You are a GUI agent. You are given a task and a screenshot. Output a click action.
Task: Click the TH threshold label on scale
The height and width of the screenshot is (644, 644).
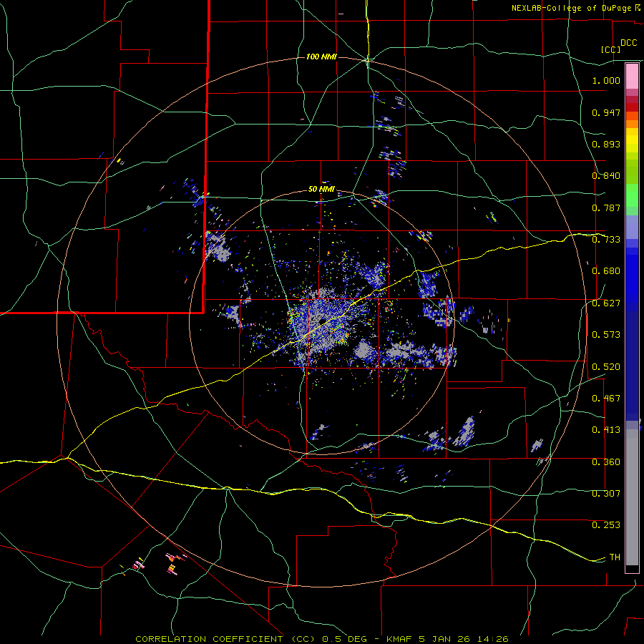click(x=615, y=557)
